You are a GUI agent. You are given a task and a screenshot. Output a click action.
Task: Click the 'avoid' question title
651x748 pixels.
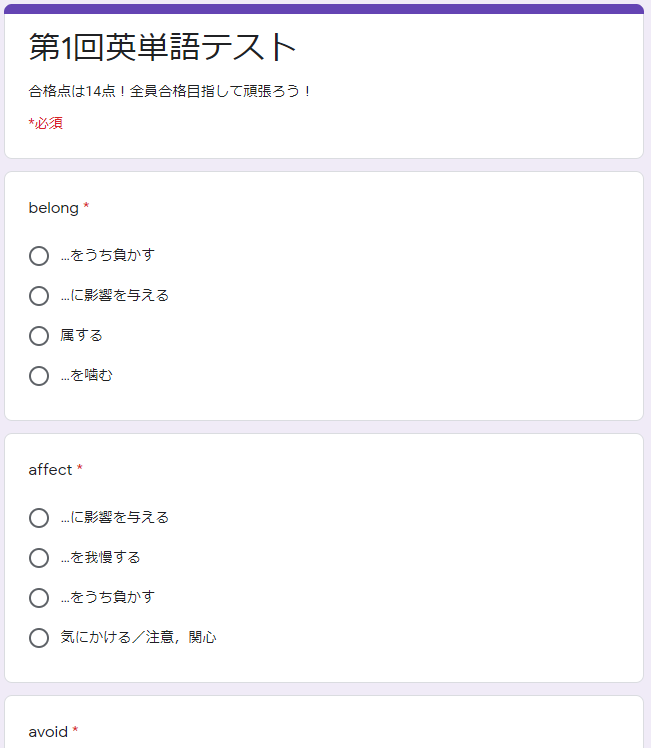pos(48,732)
